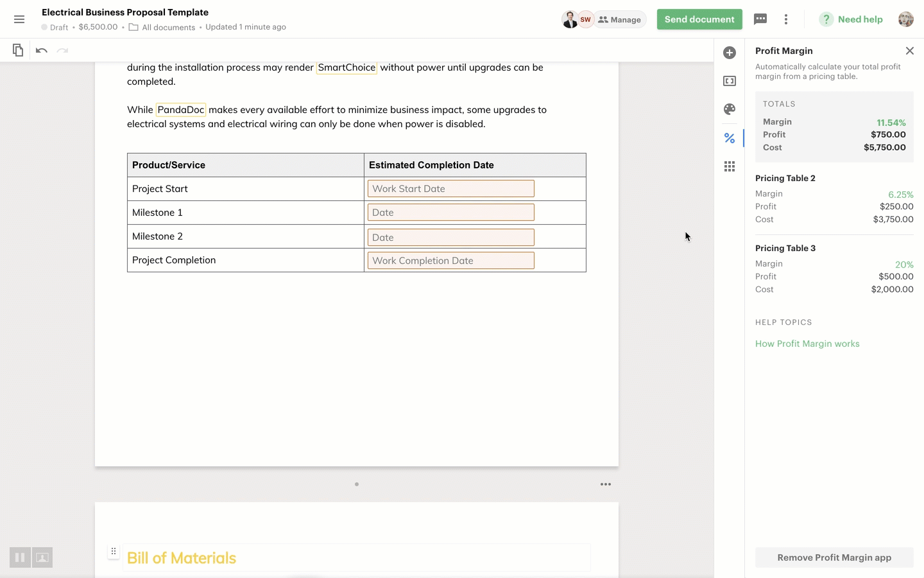924x578 pixels.
Task: Click the folder icon next to All documents
Action: pyautogui.click(x=133, y=27)
